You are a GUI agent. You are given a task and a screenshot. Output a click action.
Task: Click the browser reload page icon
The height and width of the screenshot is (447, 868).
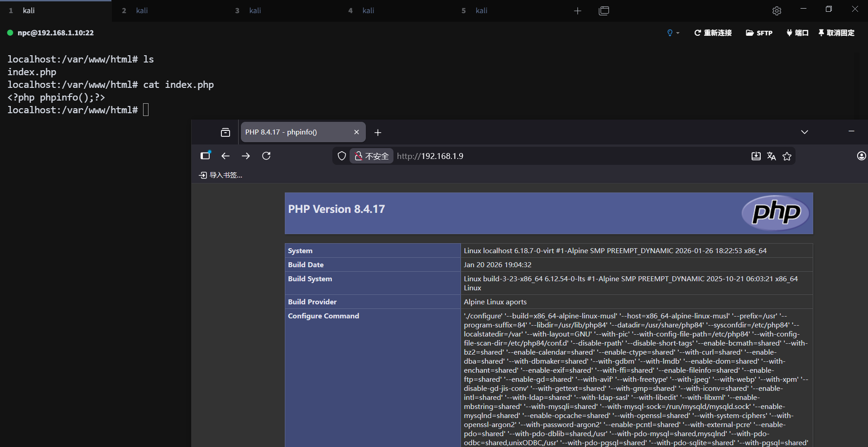[266, 156]
